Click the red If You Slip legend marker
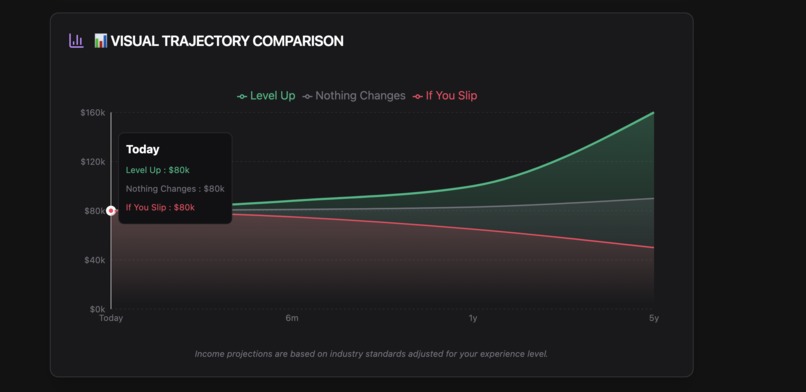 coord(417,97)
